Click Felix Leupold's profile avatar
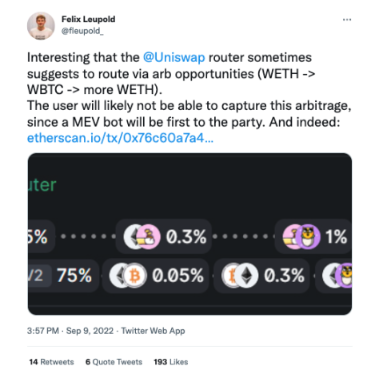The width and height of the screenshot is (390, 385). click(x=41, y=26)
